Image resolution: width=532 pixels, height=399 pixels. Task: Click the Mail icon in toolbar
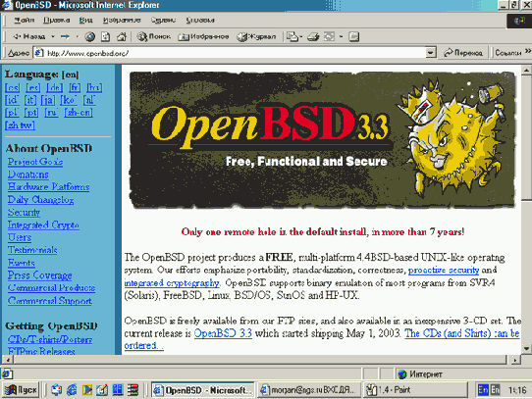coord(292,36)
